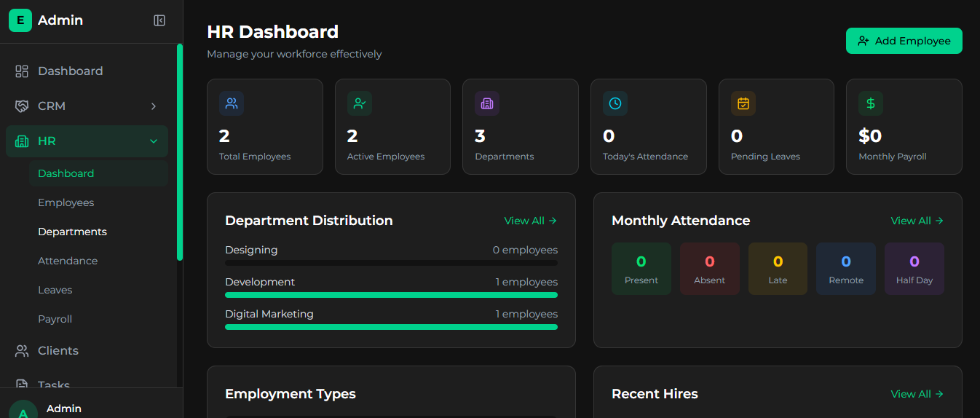
Task: Click the Today's Attendance clock icon
Action: coord(615,103)
